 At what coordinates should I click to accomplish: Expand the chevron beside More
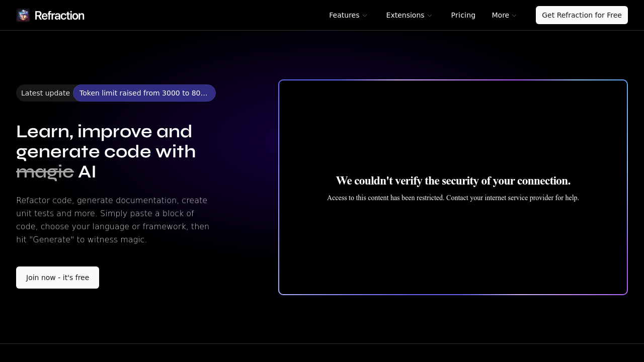(514, 16)
